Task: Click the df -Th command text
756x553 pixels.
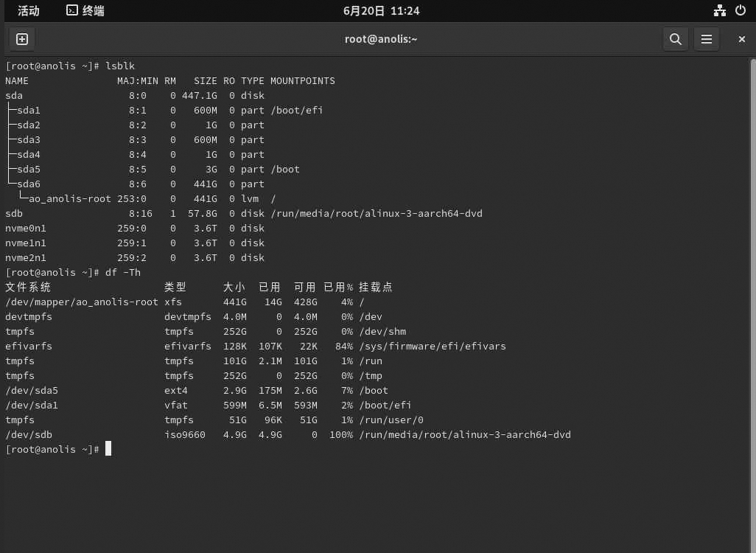Action: coord(123,272)
